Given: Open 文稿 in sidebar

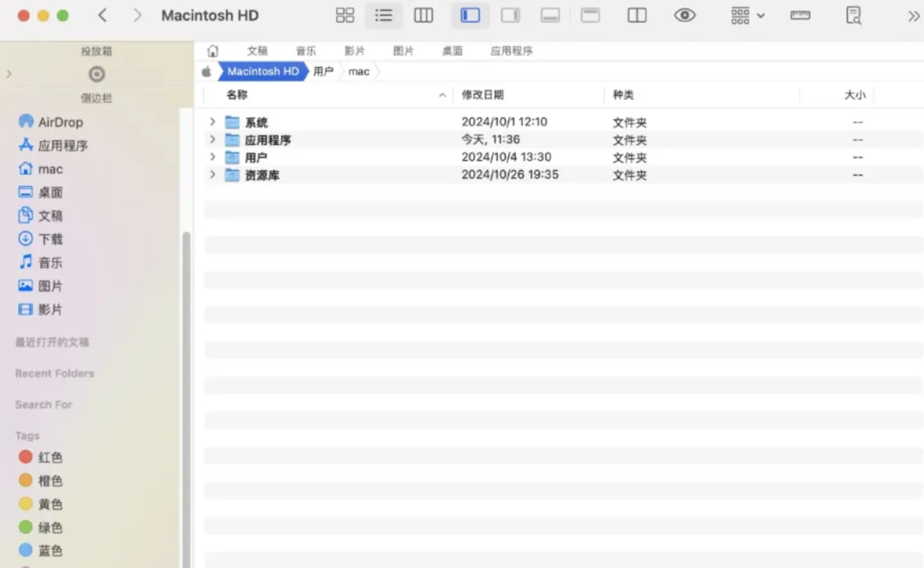Looking at the screenshot, I should pos(41,216).
